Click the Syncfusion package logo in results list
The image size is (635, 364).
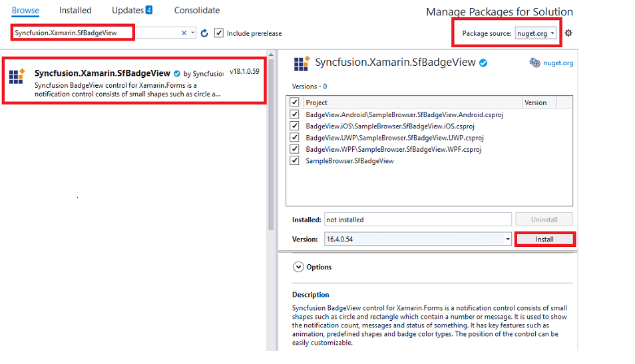[17, 77]
